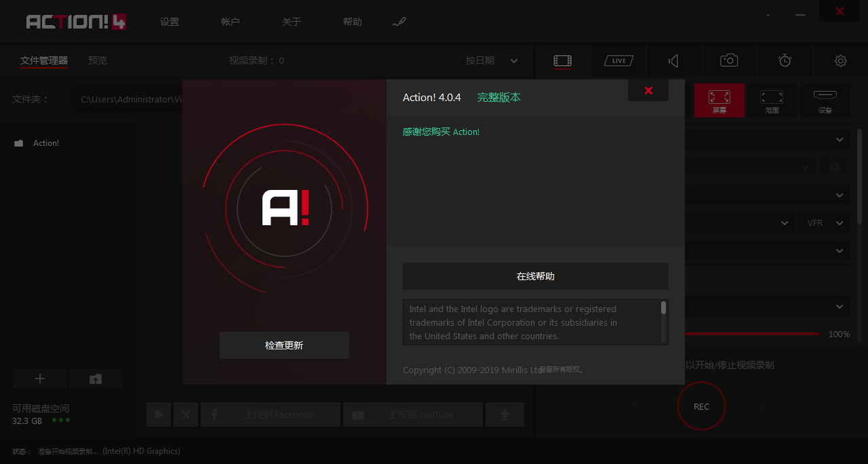Open 在线帮助 online help

pyautogui.click(x=536, y=276)
